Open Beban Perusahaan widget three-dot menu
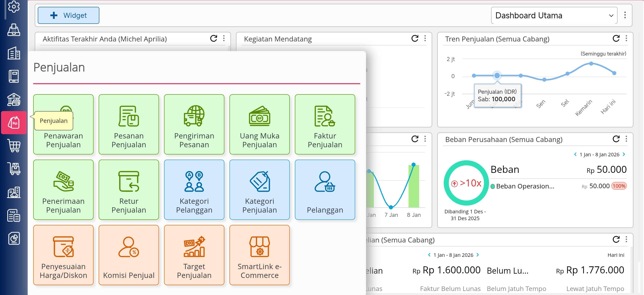This screenshot has height=295, width=644. (x=626, y=139)
